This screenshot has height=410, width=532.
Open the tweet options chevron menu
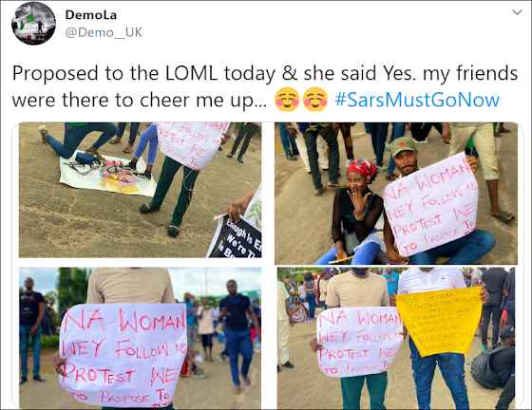(x=517, y=13)
